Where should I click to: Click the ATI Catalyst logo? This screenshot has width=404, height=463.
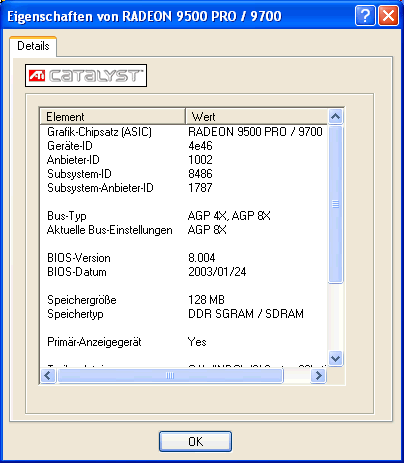tap(86, 76)
